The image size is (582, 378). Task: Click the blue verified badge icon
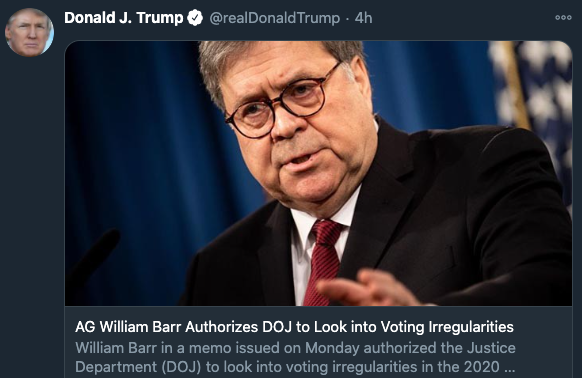[x=195, y=18]
